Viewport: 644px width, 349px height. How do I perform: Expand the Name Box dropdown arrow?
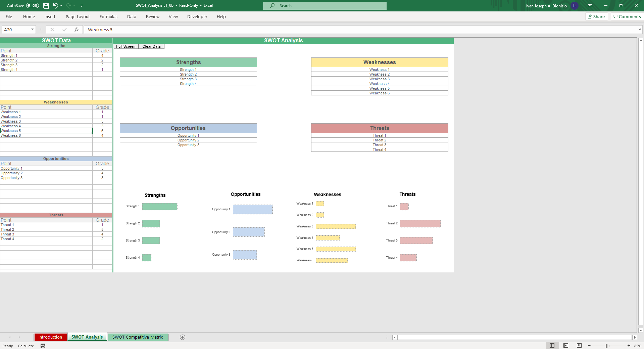click(32, 30)
